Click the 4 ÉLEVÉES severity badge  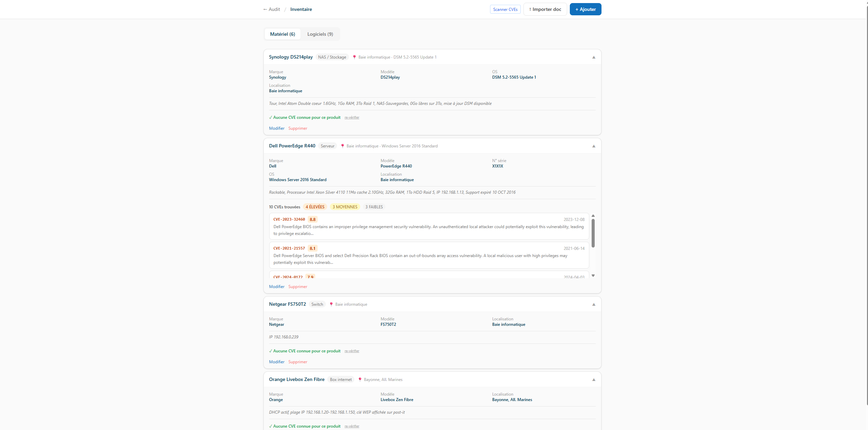(x=315, y=207)
